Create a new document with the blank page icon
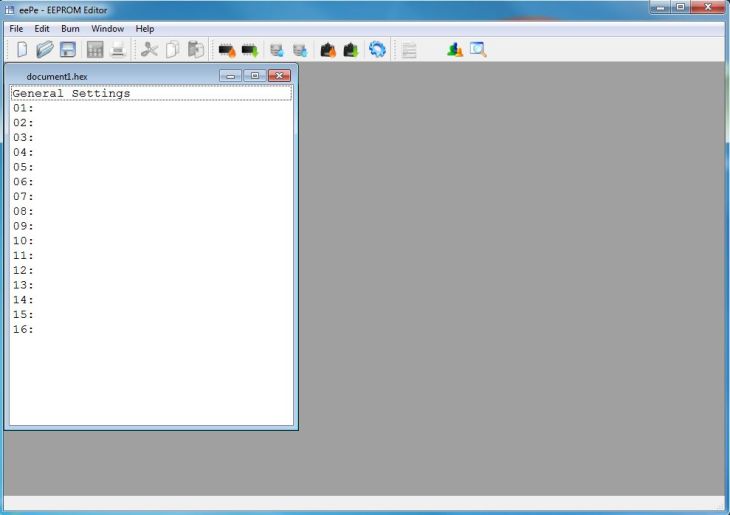730x515 pixels. click(x=22, y=49)
